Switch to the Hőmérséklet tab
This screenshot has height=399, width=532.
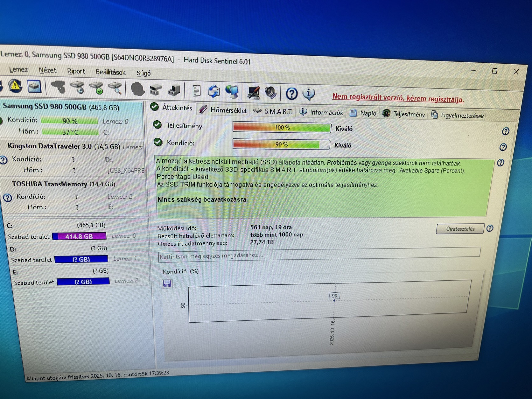click(223, 110)
